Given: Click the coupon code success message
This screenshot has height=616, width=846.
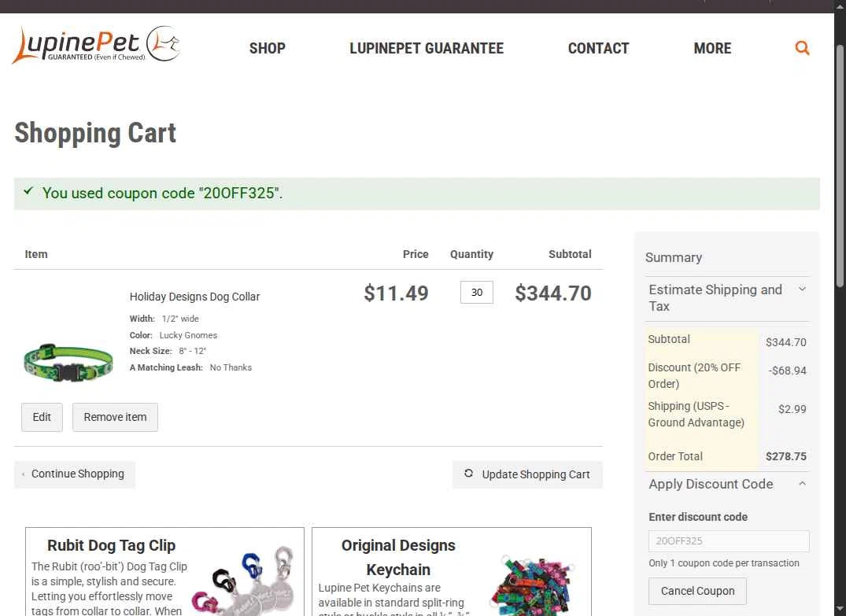Looking at the screenshot, I should click(x=417, y=193).
